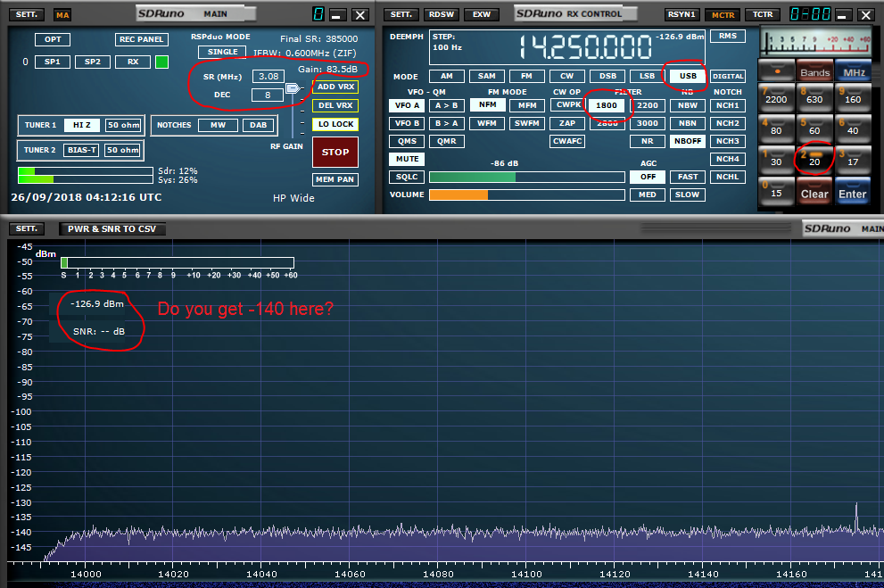
Task: Adjust the RF GAIN slider
Action: pyautogui.click(x=293, y=88)
